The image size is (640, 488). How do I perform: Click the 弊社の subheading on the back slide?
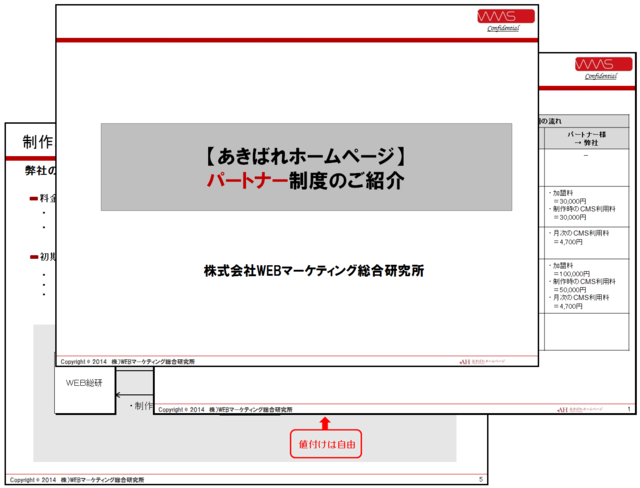click(40, 171)
